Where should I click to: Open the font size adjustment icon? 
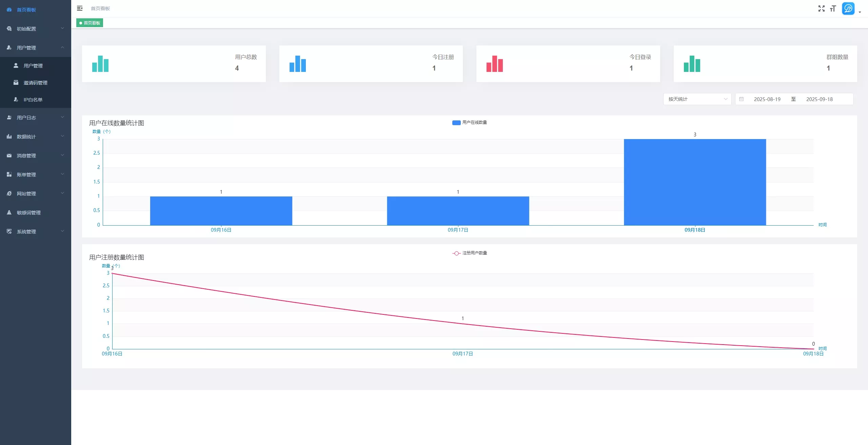point(833,8)
